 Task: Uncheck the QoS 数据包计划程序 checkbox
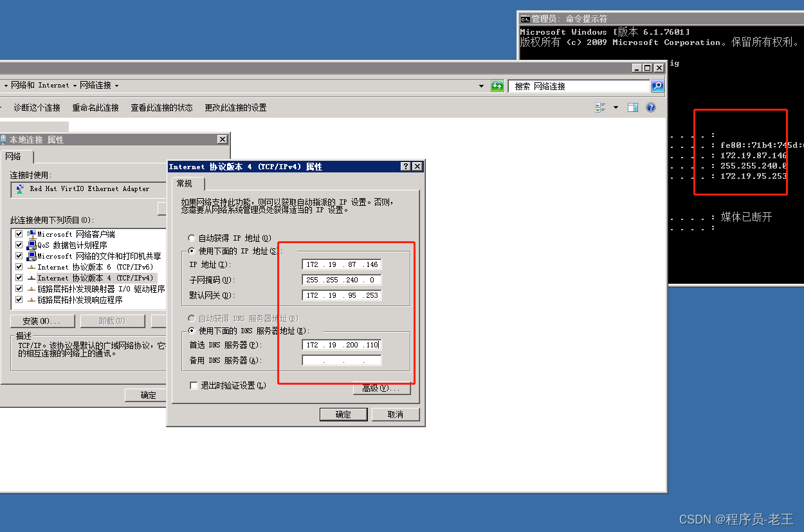(19, 245)
